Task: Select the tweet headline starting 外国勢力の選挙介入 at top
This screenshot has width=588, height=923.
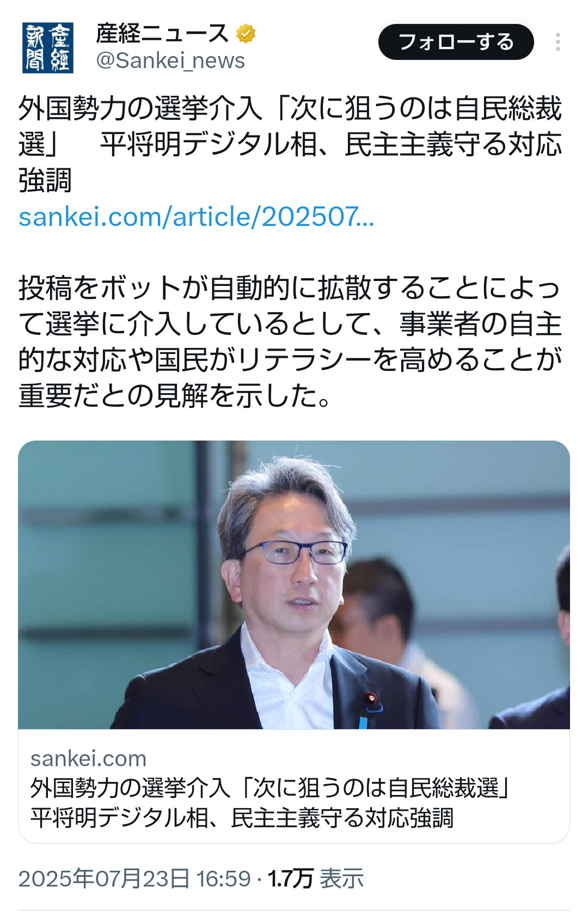Action: tap(290, 144)
